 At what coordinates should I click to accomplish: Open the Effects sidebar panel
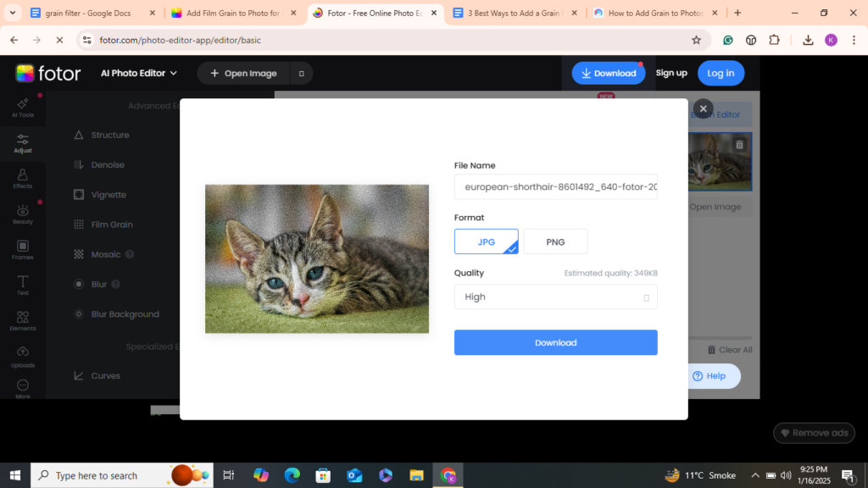(x=23, y=178)
